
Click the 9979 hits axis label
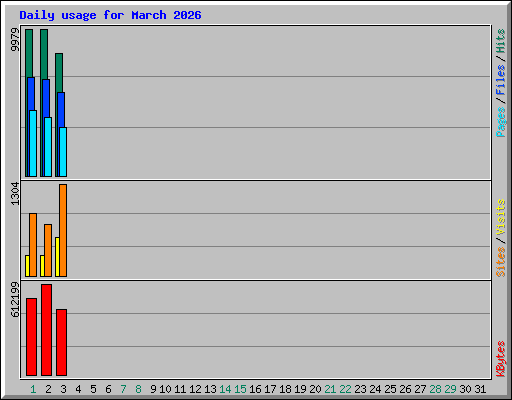pyautogui.click(x=15, y=40)
